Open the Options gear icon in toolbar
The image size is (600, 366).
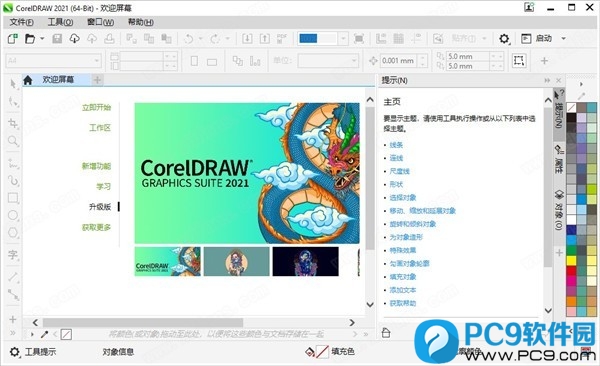pyautogui.click(x=504, y=39)
